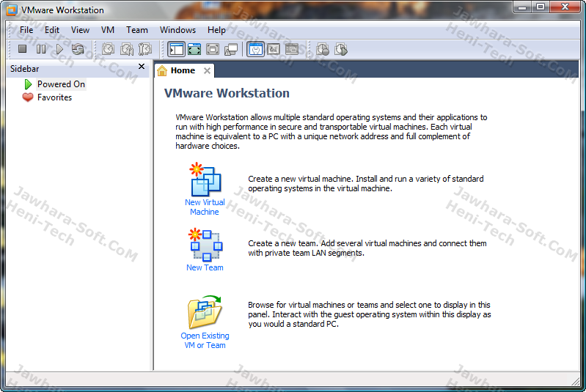
Task: Click the red Favorites heart icon
Action: tap(28, 97)
